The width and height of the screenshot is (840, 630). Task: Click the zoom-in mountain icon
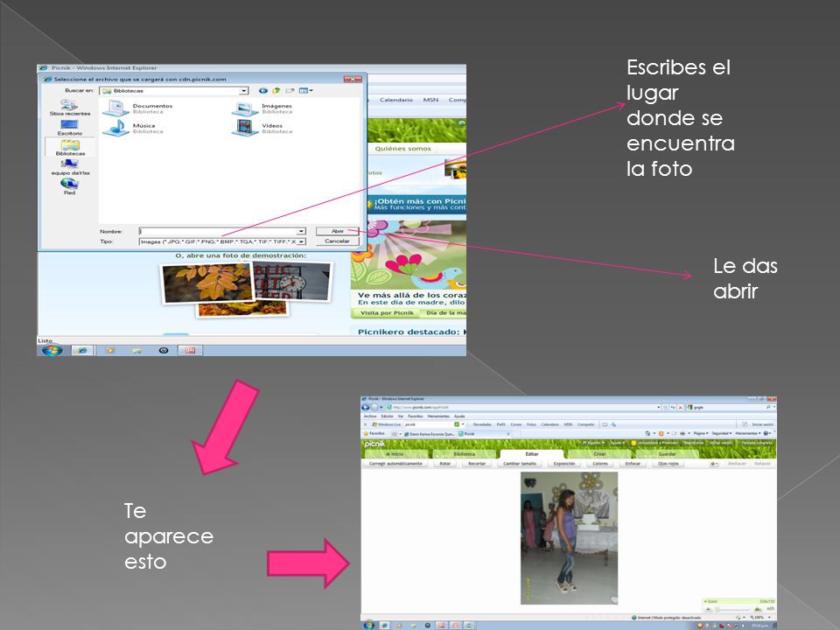[758, 609]
